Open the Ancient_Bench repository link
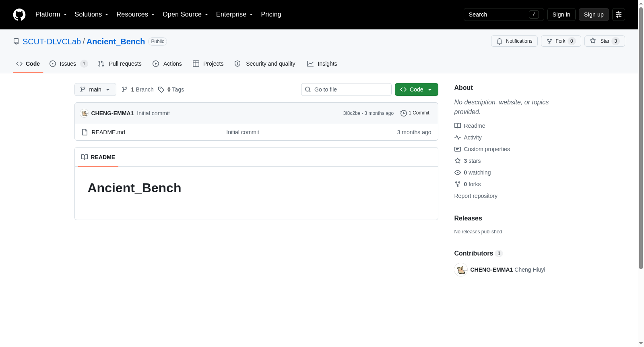 [x=116, y=42]
